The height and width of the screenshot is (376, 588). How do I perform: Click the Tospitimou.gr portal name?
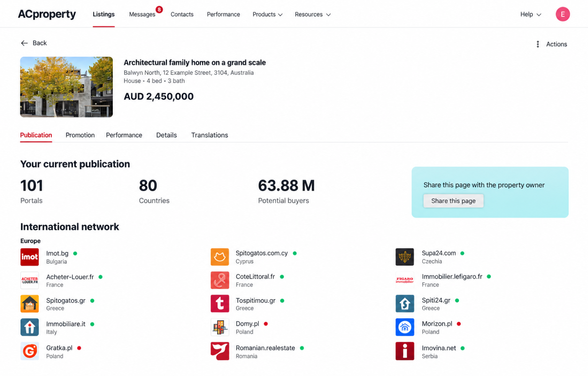(x=256, y=301)
